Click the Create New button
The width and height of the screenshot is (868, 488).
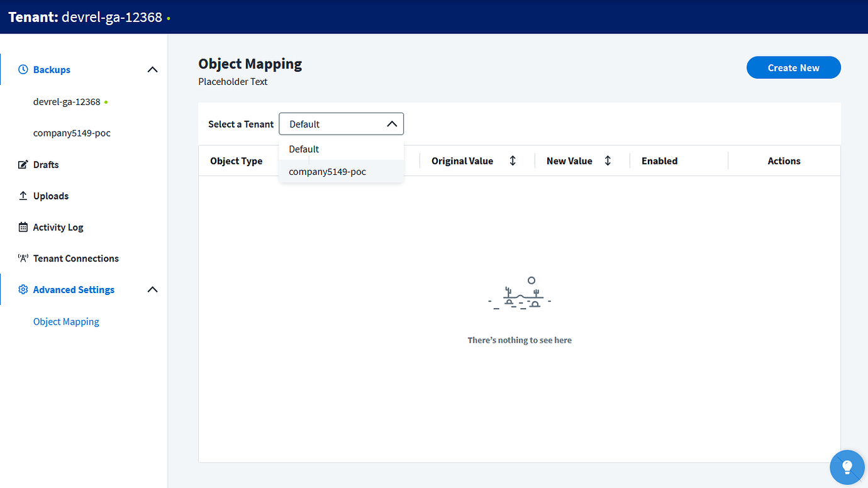pos(793,67)
